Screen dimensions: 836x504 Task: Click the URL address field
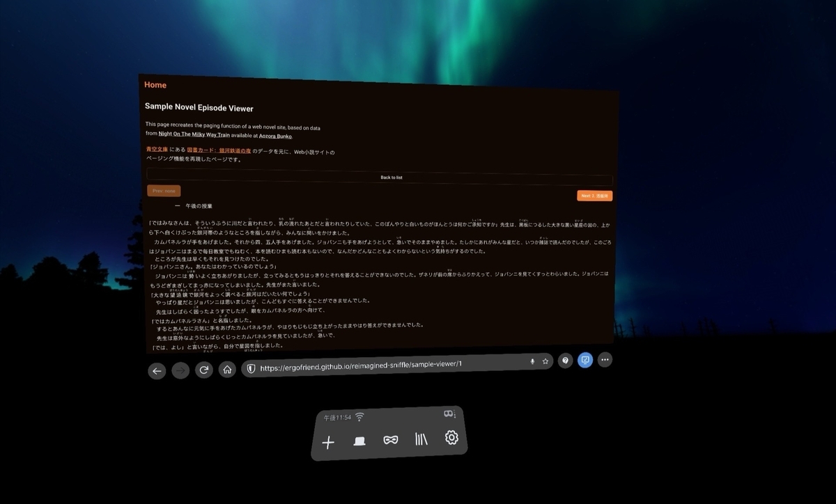(397, 365)
